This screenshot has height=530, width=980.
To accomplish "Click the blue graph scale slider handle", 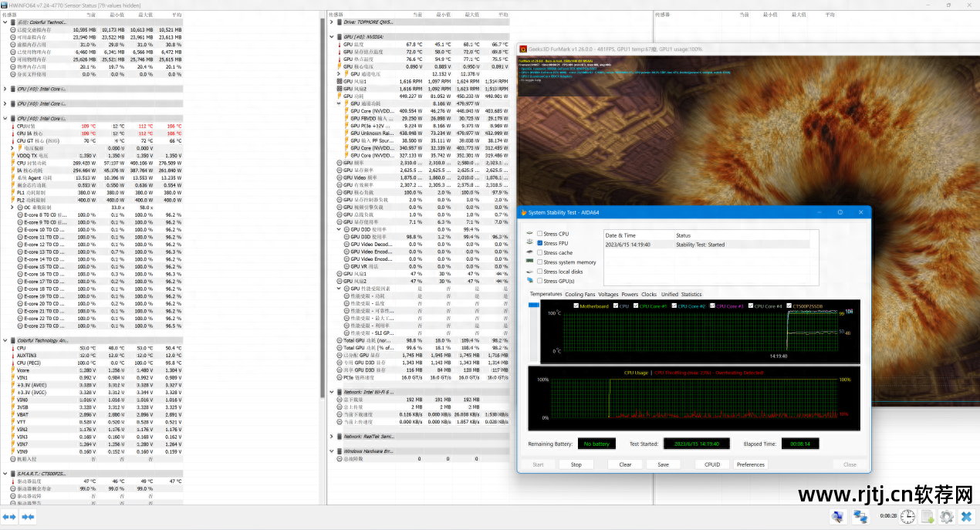I will pos(533,306).
